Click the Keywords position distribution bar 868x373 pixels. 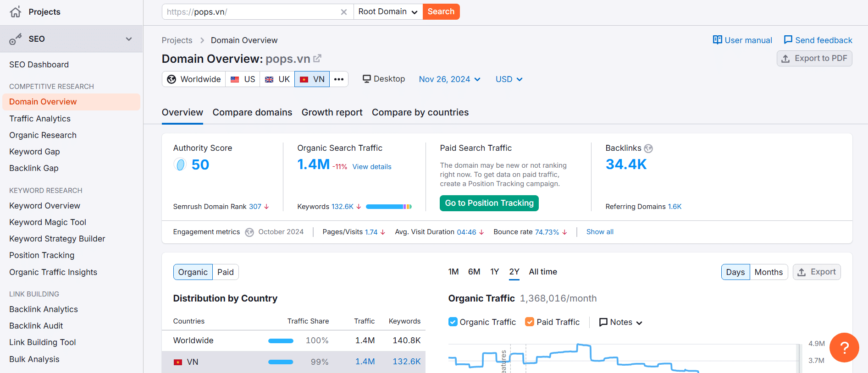tap(388, 207)
